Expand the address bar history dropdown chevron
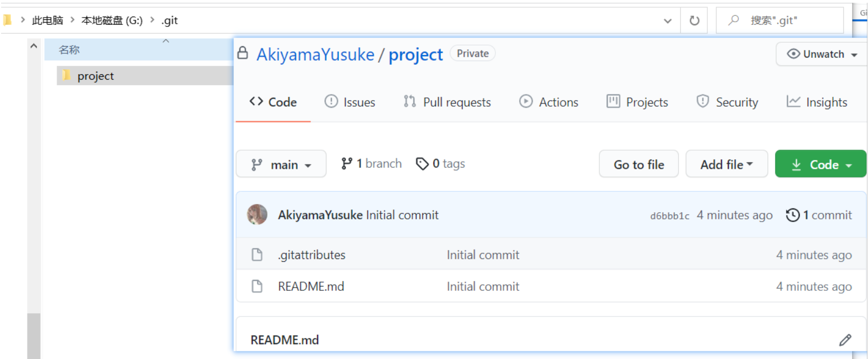This screenshot has width=868, height=359. [x=667, y=21]
